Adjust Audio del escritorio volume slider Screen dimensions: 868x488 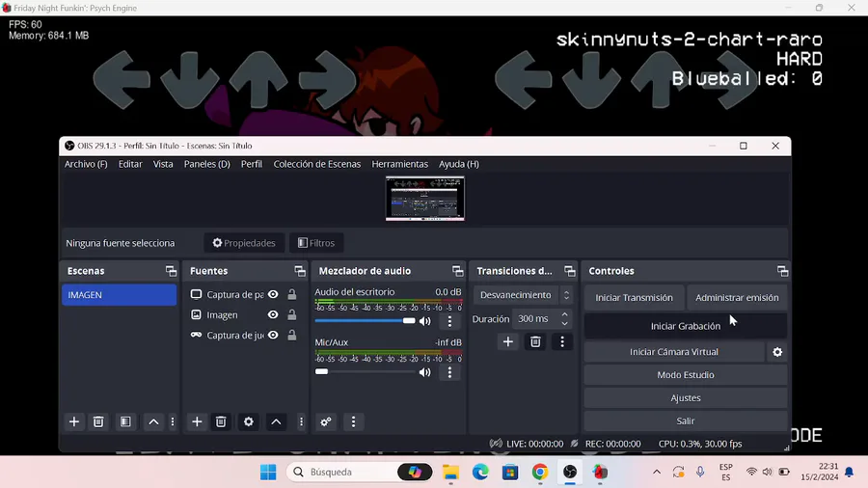365,321
